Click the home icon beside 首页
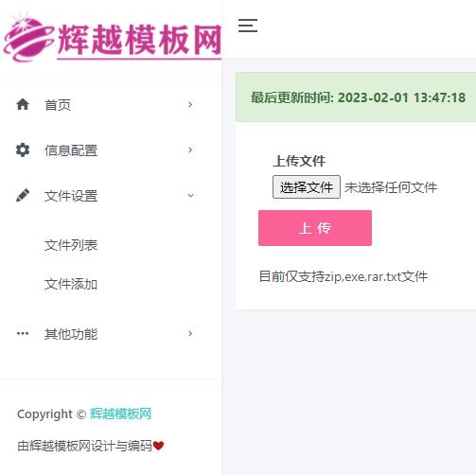Viewport: 476px width, 475px height. 23,104
